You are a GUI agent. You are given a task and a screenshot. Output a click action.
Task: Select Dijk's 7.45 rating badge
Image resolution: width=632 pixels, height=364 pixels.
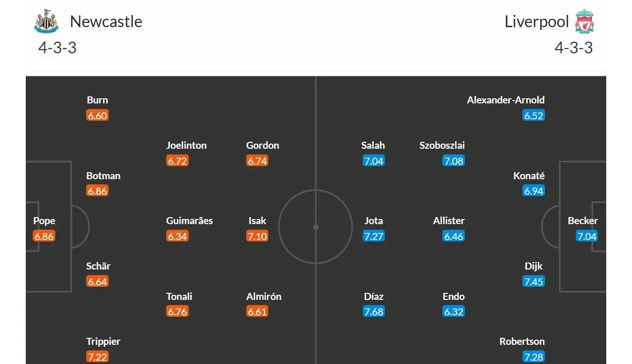[534, 282]
